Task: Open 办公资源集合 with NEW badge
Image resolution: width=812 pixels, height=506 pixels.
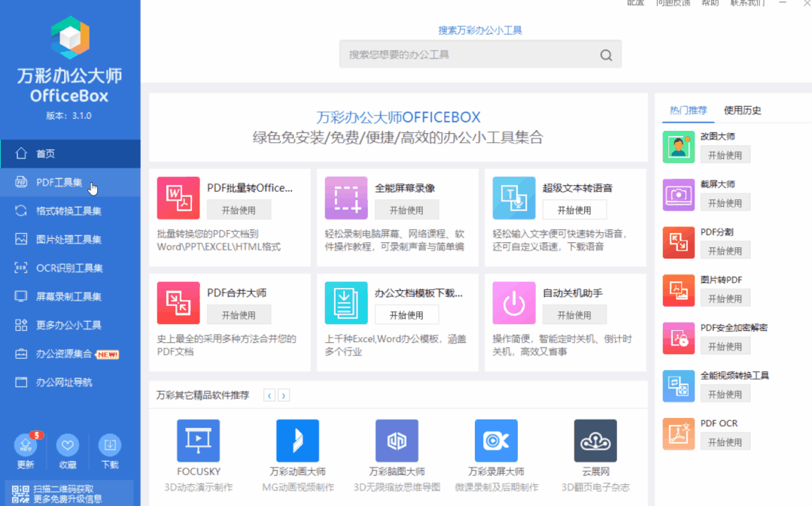Action: click(71, 354)
